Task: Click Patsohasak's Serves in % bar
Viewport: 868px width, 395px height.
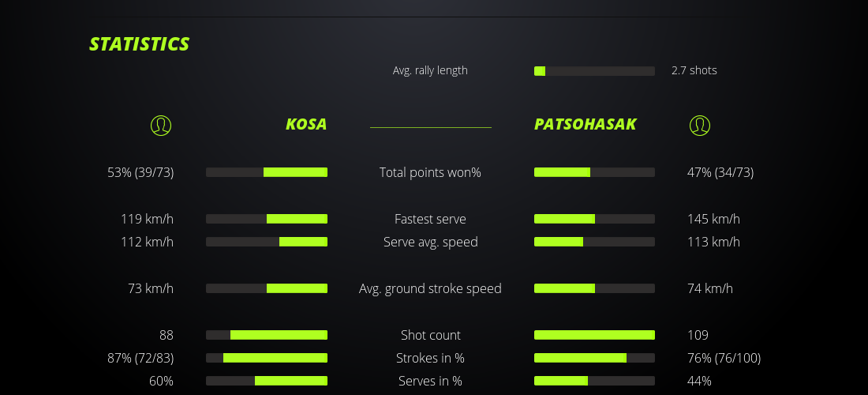Action: point(594,381)
